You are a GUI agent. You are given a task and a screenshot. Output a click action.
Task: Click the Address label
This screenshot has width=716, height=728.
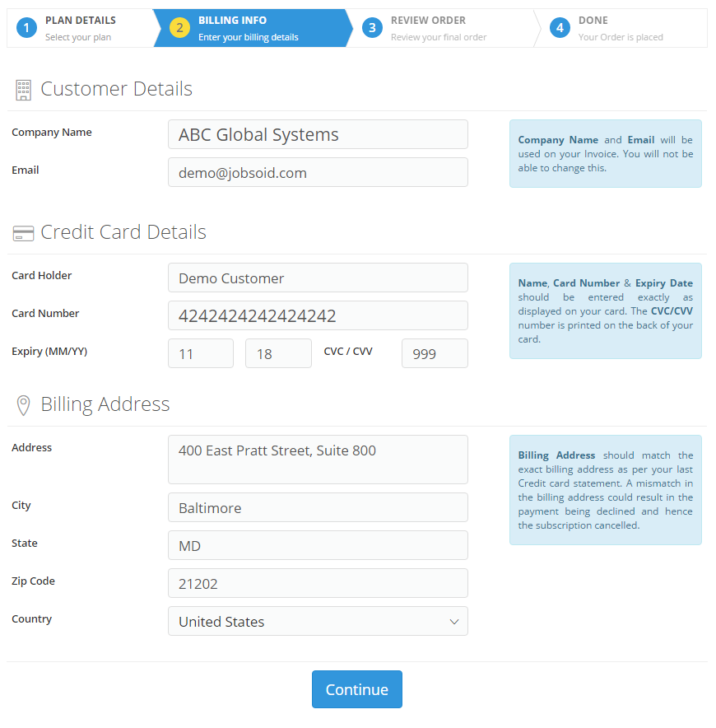31,447
